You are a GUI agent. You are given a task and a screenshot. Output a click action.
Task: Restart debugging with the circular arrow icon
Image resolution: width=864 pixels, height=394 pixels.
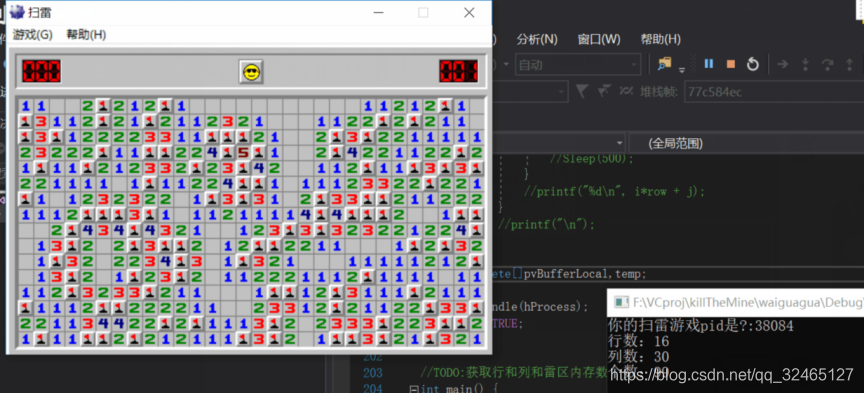[x=753, y=64]
